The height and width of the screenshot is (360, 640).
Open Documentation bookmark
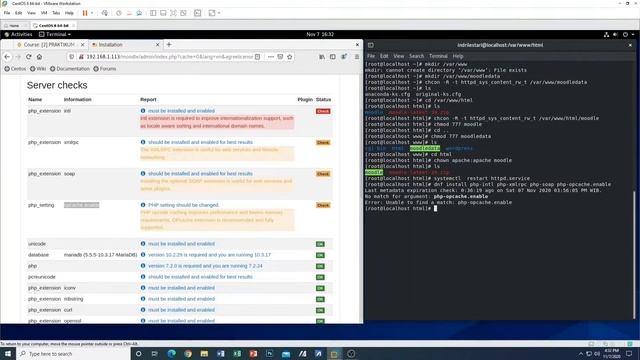pos(70,69)
